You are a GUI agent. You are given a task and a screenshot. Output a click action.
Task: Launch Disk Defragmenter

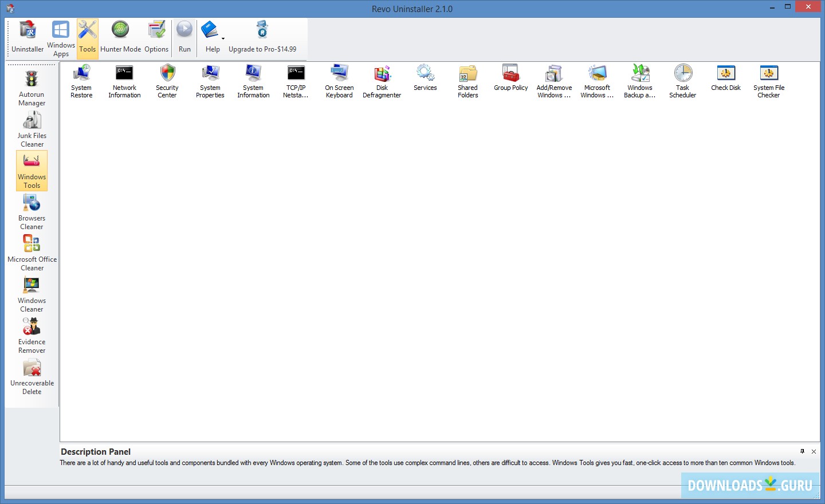coord(382,81)
